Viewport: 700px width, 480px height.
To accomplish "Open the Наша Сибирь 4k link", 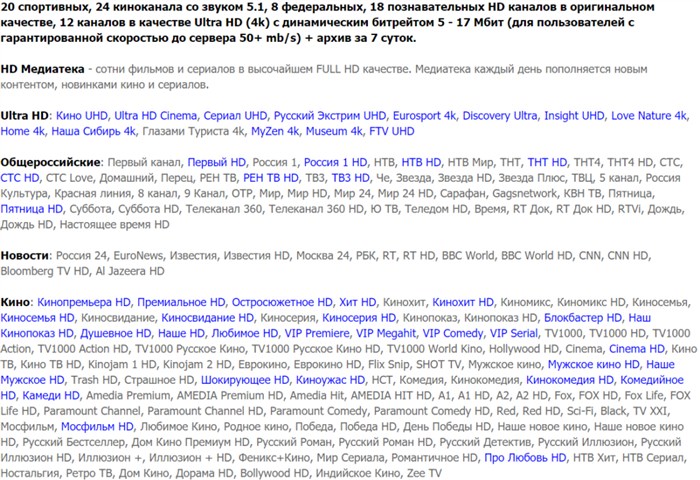I will [x=93, y=131].
